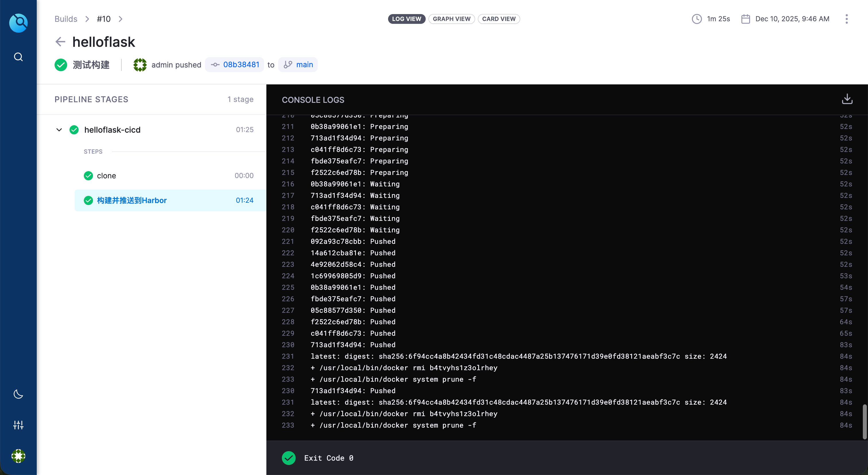Select Log View toggle

coord(406,19)
